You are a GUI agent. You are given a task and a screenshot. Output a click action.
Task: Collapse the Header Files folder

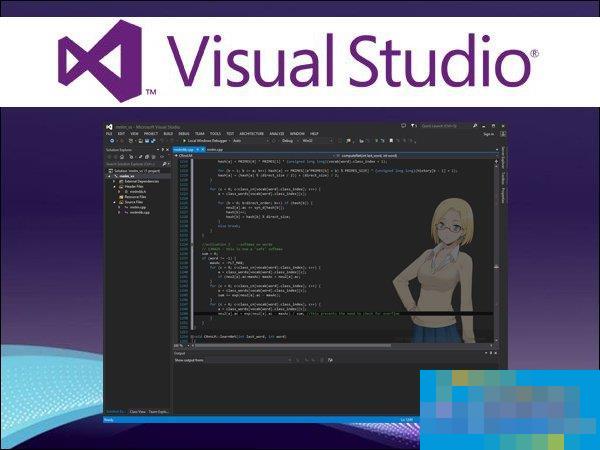pyautogui.click(x=114, y=186)
